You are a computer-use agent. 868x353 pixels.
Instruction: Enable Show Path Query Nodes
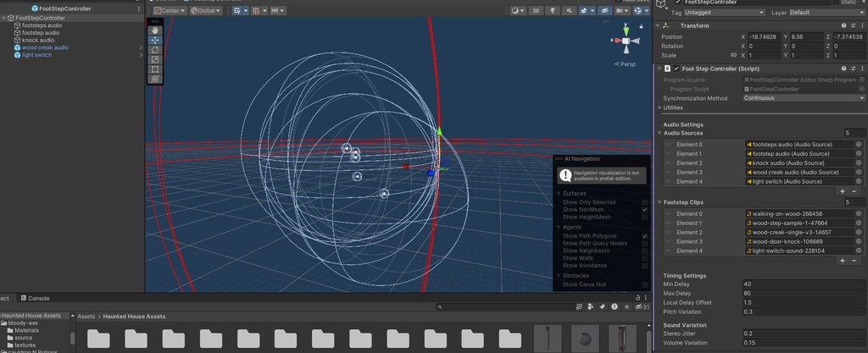(644, 244)
